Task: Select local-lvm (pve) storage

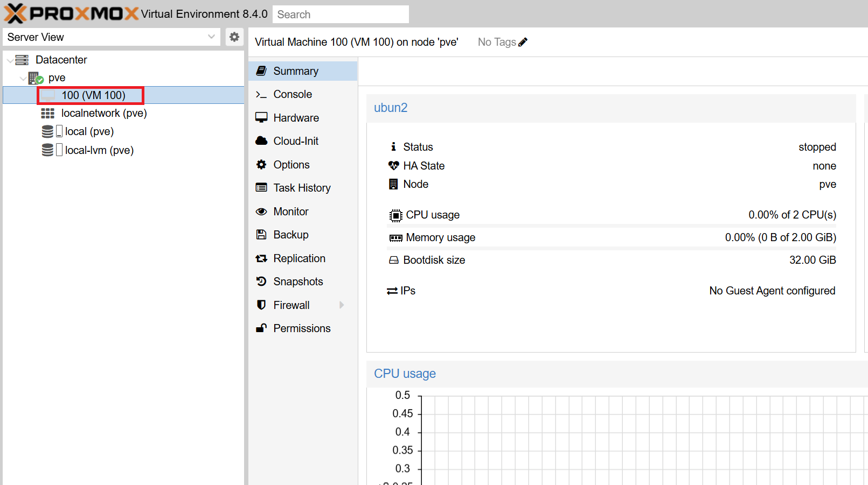Action: coord(99,150)
